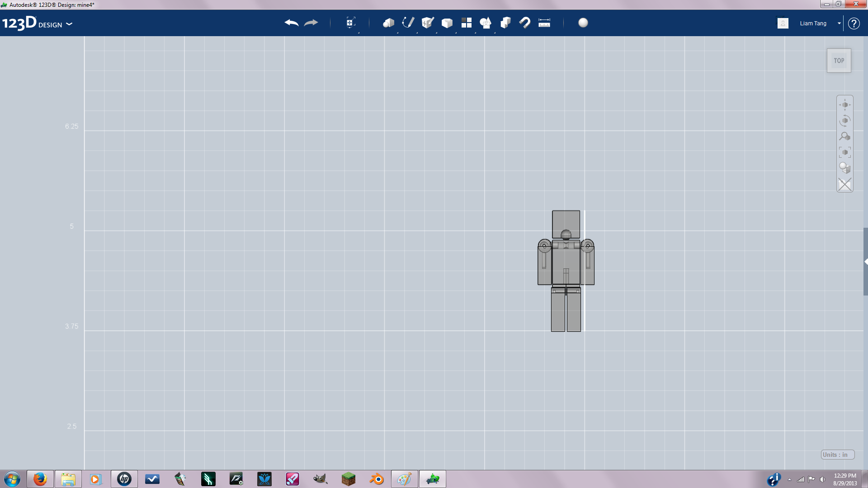The width and height of the screenshot is (868, 488).
Task: Toggle grid visibility in navigation bar
Action: pos(845,184)
